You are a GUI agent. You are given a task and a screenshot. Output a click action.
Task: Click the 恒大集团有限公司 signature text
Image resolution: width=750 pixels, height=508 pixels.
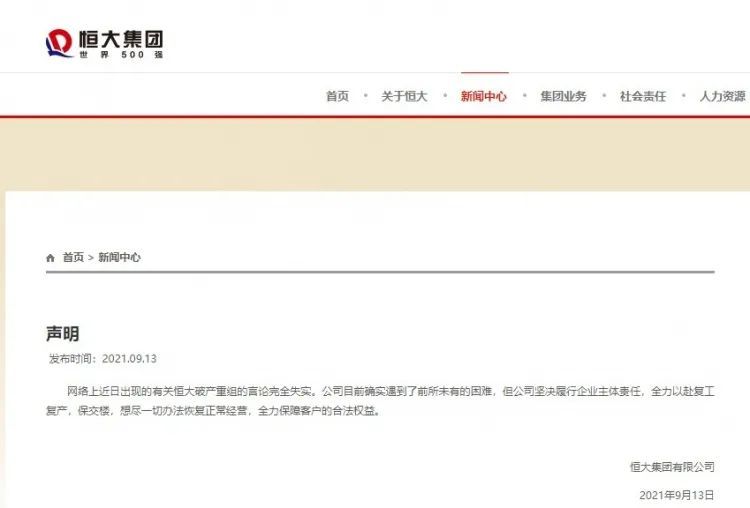672,467
